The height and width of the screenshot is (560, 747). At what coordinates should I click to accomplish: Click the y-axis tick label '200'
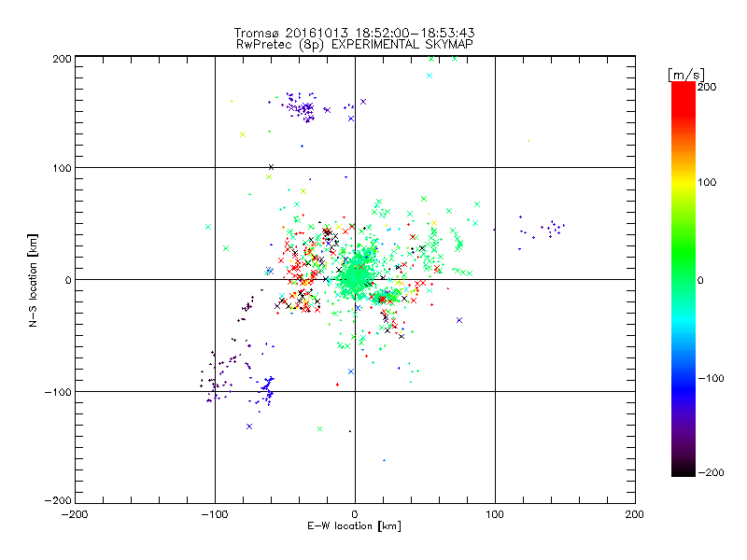coord(62,59)
